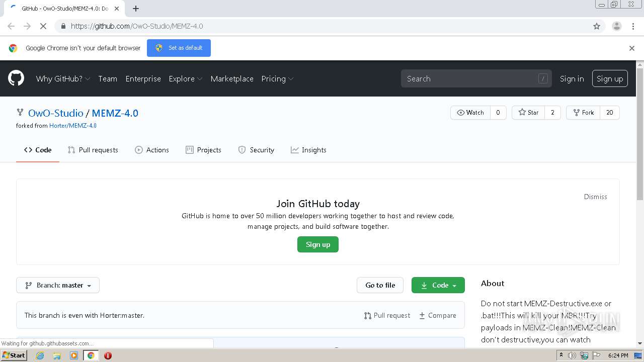View the fork count of 20

(x=610, y=113)
